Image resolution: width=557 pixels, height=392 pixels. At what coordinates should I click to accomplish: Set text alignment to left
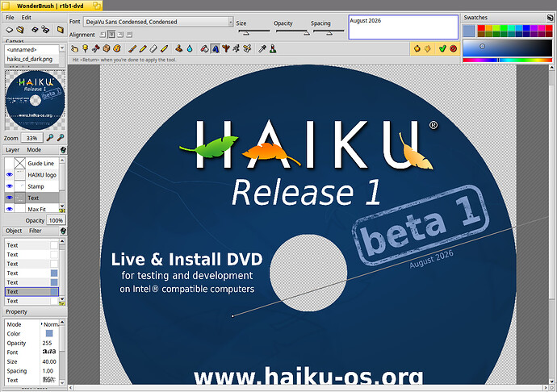point(103,35)
